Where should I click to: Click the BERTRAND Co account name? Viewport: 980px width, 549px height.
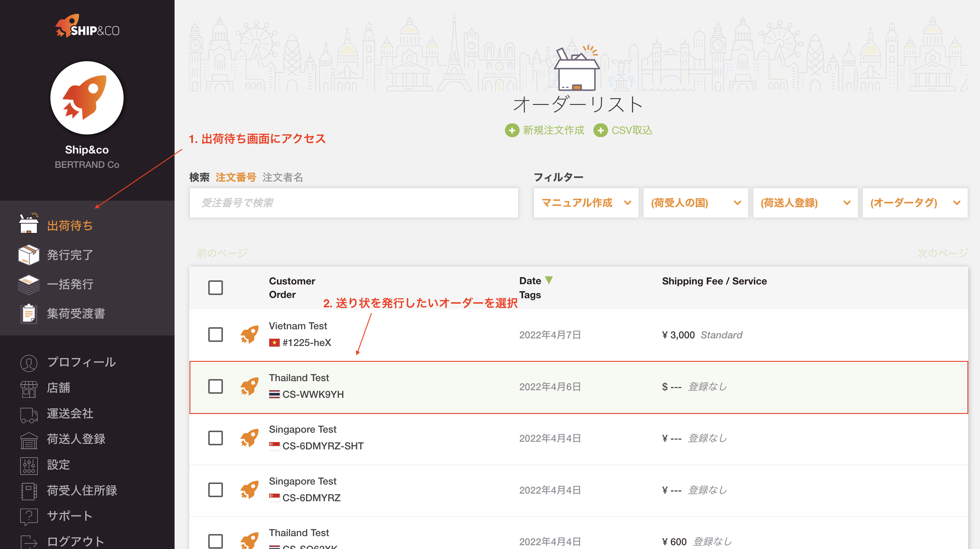pyautogui.click(x=87, y=165)
